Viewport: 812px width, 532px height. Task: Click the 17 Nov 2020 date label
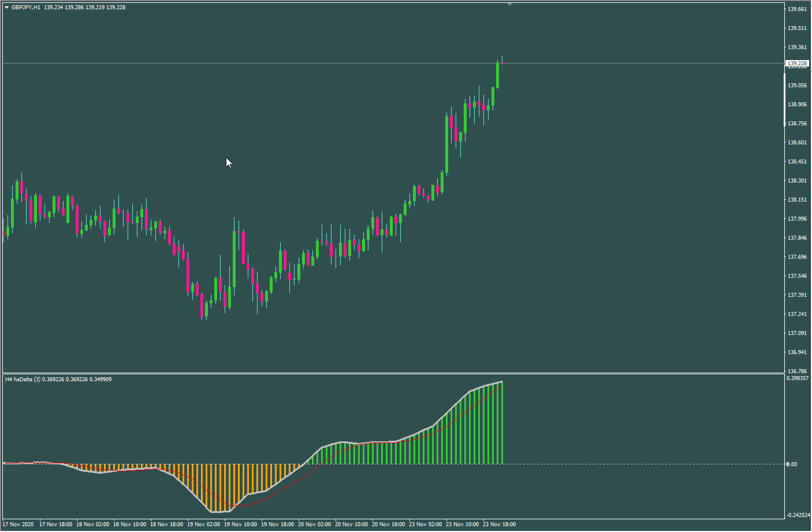18,524
